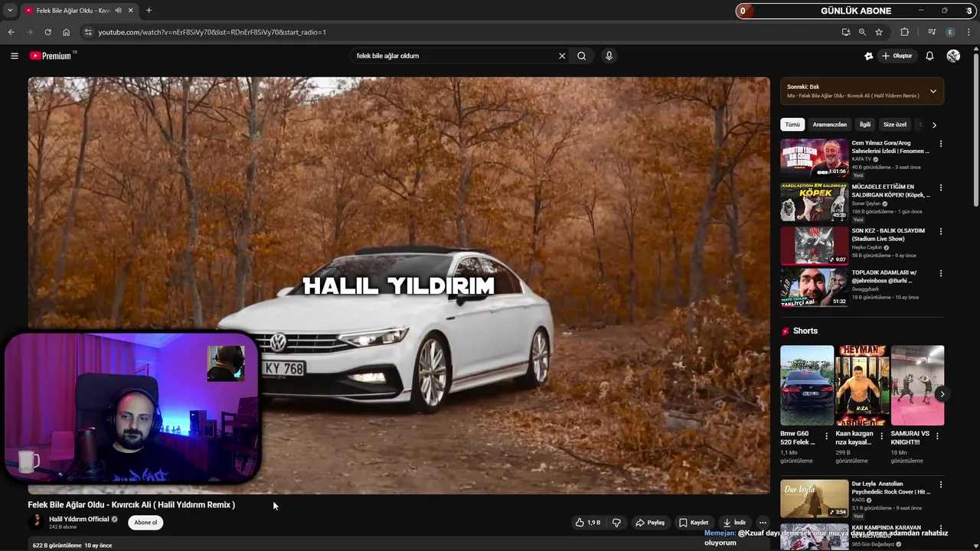
Task: Open options for Bmw G60 short
Action: tap(826, 436)
